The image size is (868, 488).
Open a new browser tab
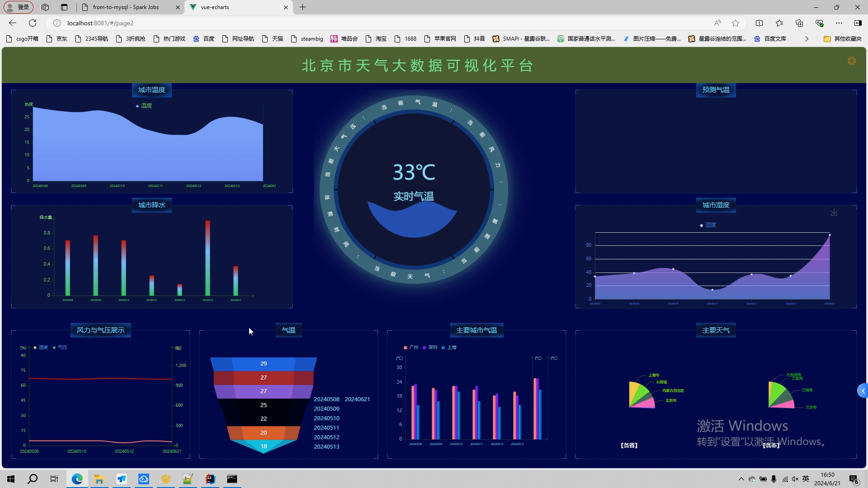[302, 7]
